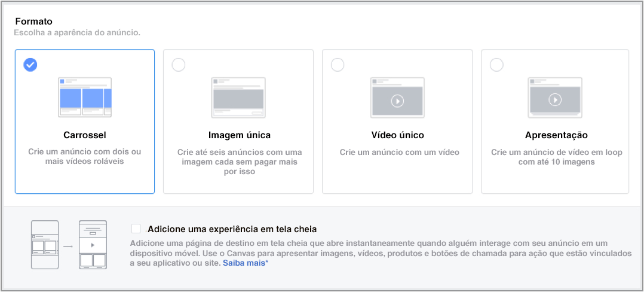Click the Carrossel format illustration icon
Viewport: 644px width, 292px height.
pyautogui.click(x=85, y=97)
